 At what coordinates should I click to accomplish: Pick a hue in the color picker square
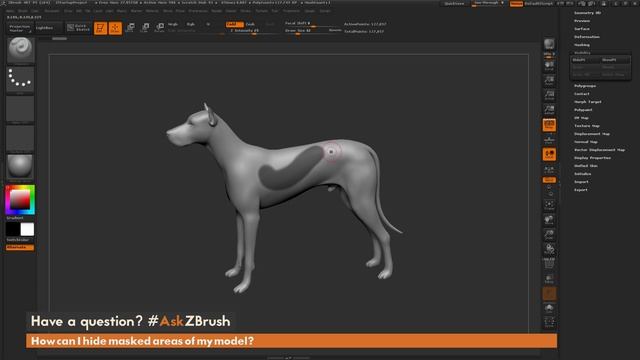pos(20,200)
